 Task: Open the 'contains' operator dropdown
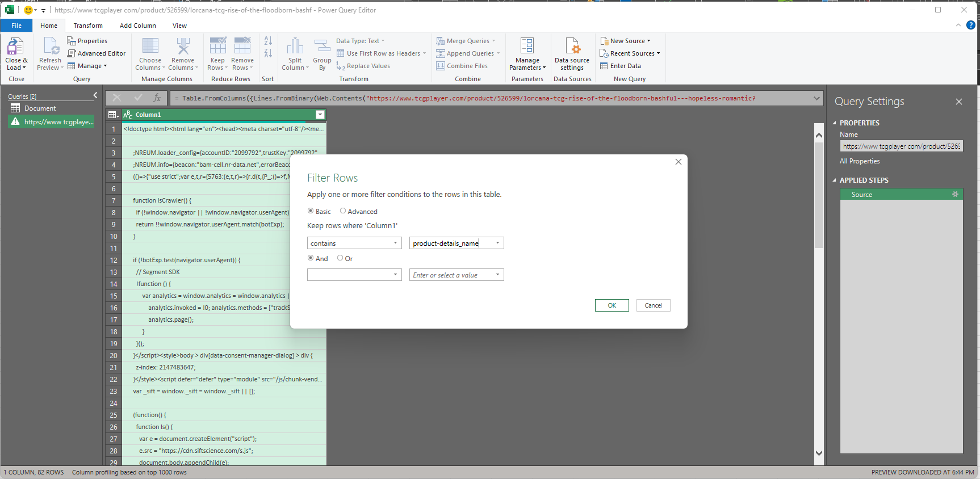point(355,243)
